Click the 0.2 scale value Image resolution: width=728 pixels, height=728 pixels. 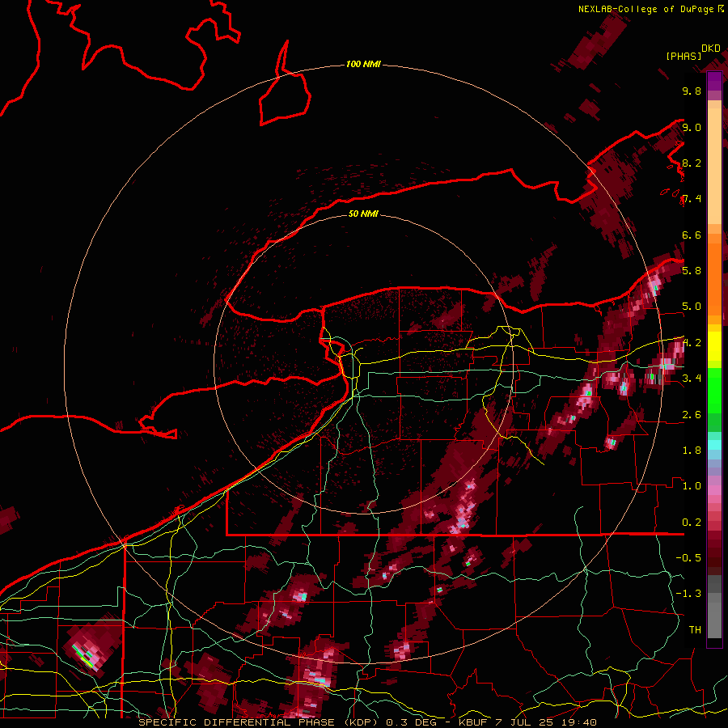(x=692, y=522)
